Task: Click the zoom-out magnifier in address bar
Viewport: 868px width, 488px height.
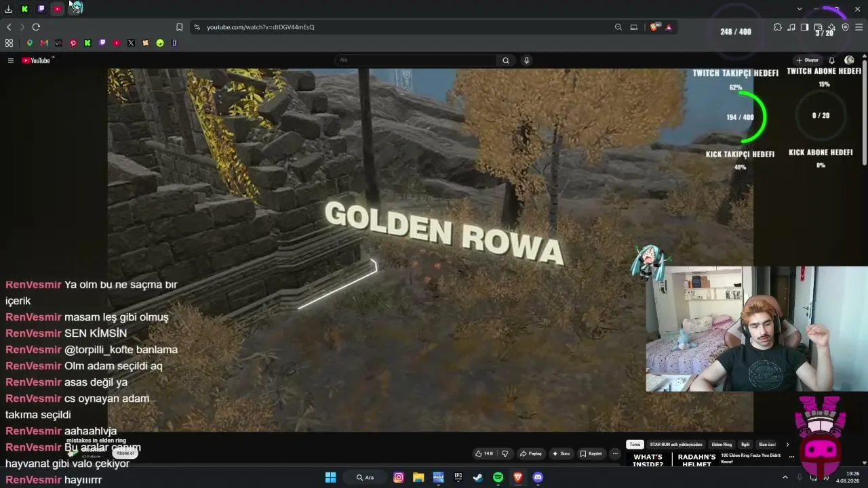Action: (618, 27)
